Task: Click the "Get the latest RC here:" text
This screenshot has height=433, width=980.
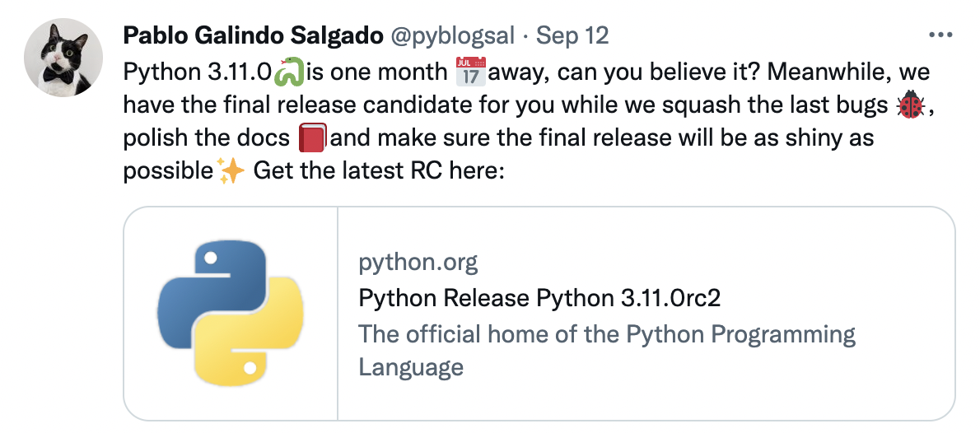Action: click(379, 170)
